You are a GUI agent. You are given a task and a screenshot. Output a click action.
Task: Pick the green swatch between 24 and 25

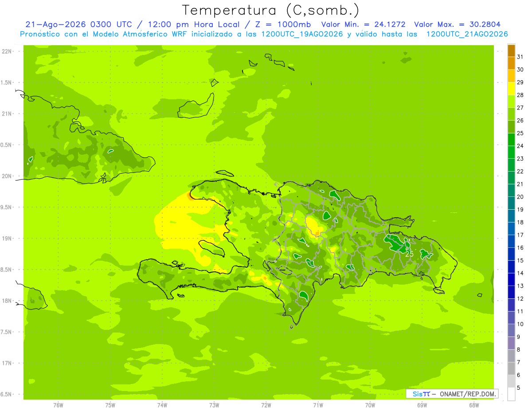(x=511, y=140)
